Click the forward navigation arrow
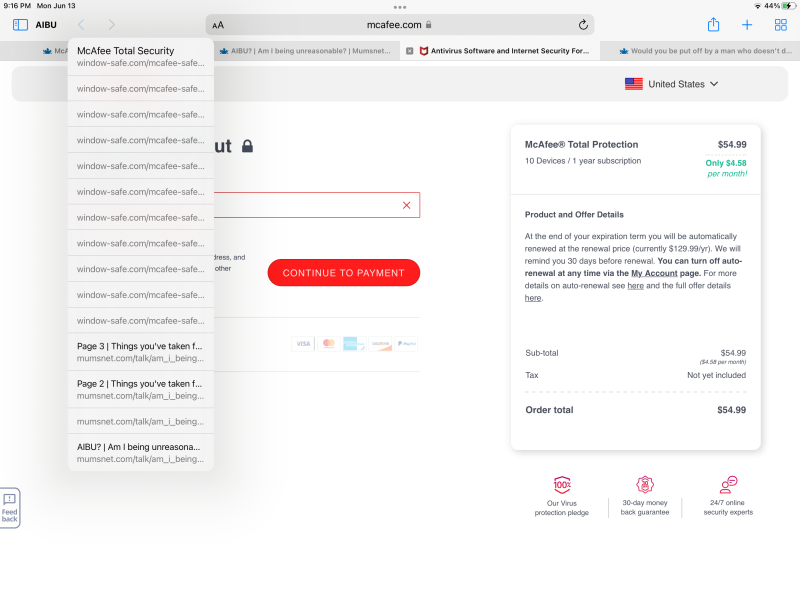The height and width of the screenshot is (600, 800). [112, 25]
